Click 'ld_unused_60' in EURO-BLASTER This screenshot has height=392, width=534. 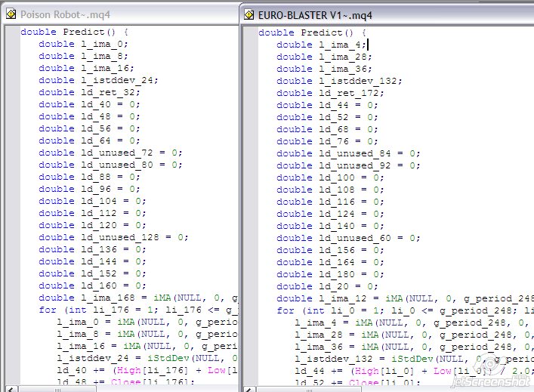click(x=355, y=239)
